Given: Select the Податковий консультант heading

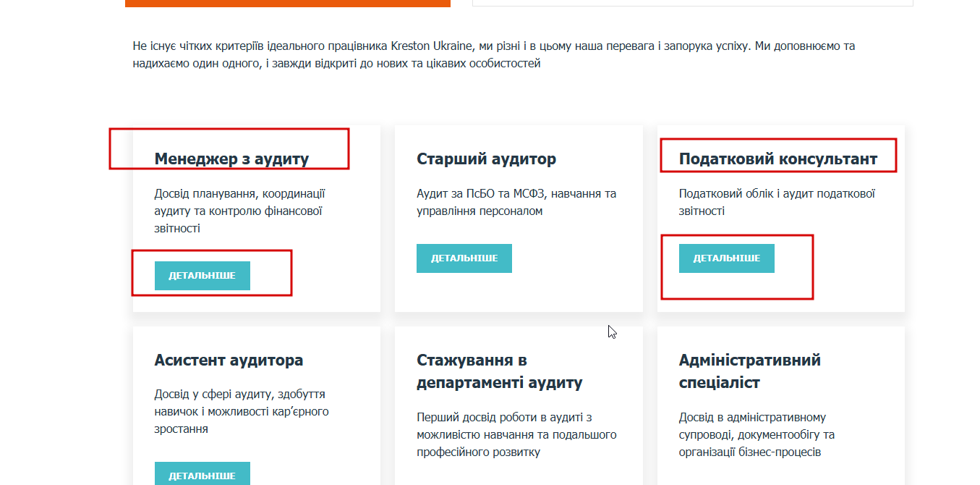Looking at the screenshot, I should click(778, 159).
